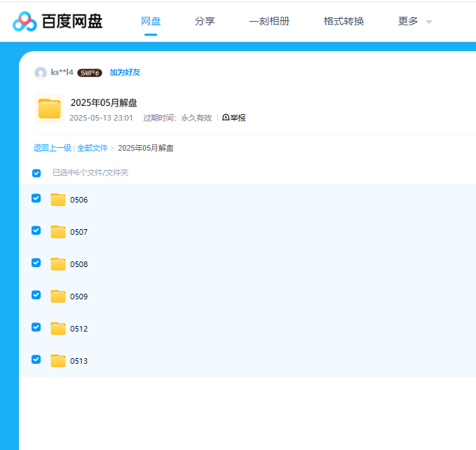This screenshot has width=476, height=450.
Task: Open the 0507 folder icon
Action: [x=58, y=232]
